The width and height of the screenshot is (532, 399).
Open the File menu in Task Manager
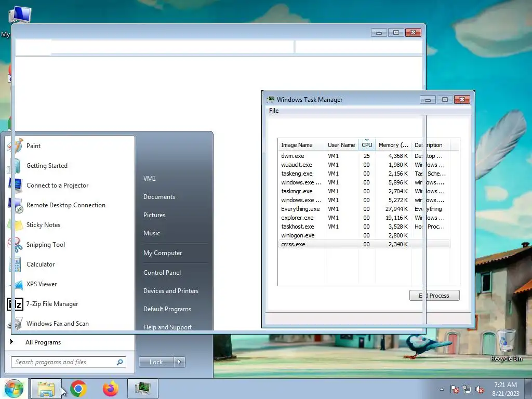click(x=274, y=111)
